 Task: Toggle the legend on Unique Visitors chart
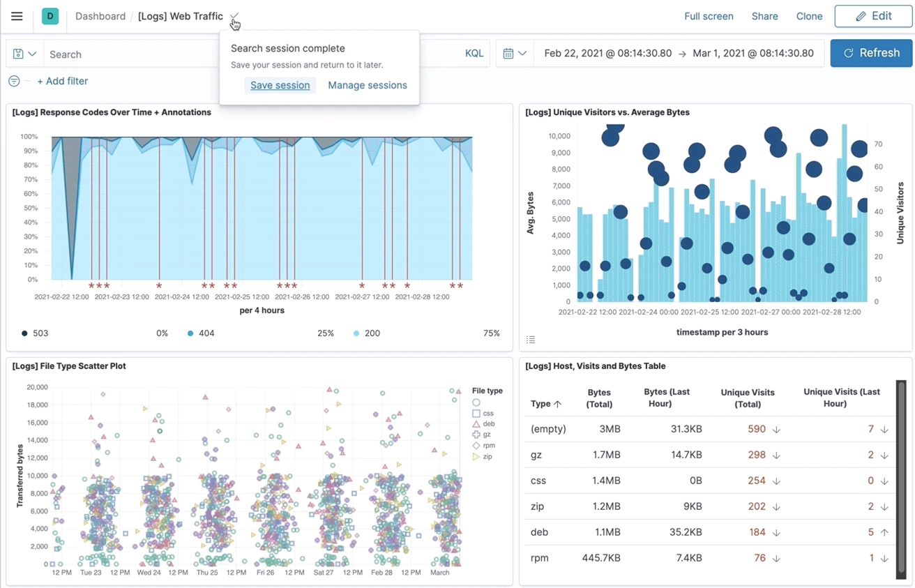(x=531, y=340)
